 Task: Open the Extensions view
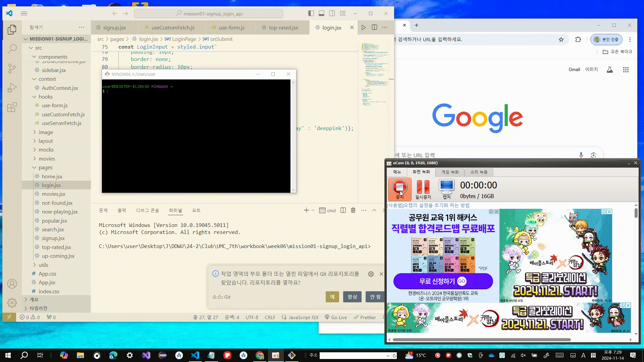point(12,107)
